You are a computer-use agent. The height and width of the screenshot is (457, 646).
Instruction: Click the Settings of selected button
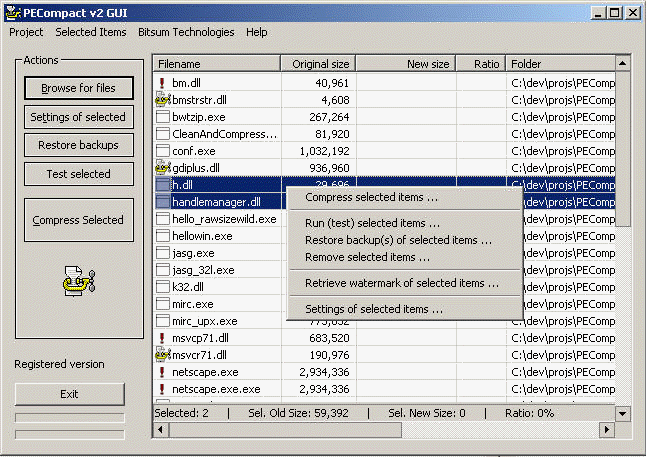[79, 117]
